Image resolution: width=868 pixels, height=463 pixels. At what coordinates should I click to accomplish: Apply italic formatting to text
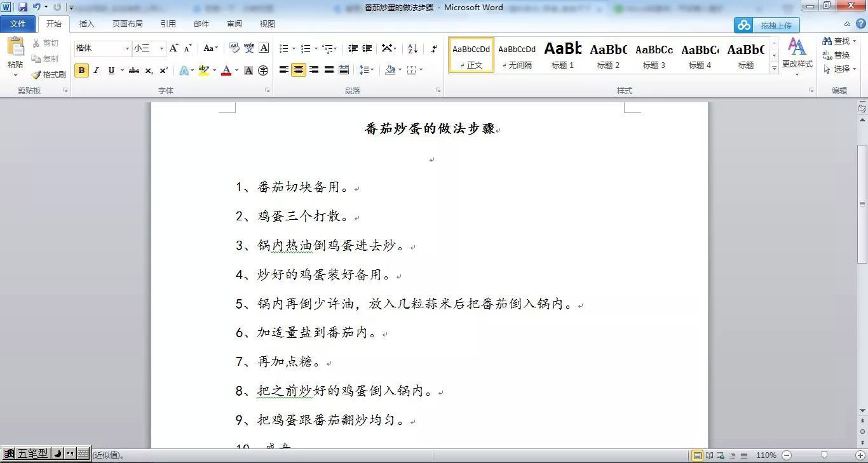tap(96, 70)
